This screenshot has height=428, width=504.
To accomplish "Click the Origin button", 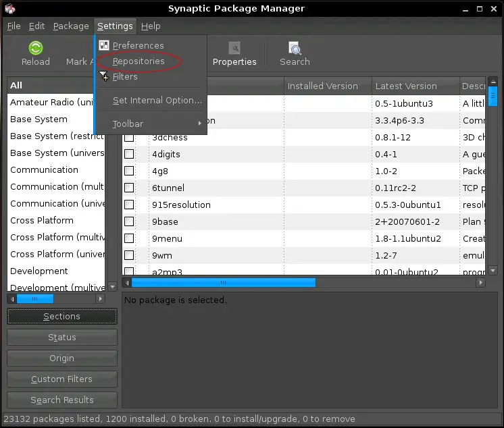I will pyautogui.click(x=62, y=358).
